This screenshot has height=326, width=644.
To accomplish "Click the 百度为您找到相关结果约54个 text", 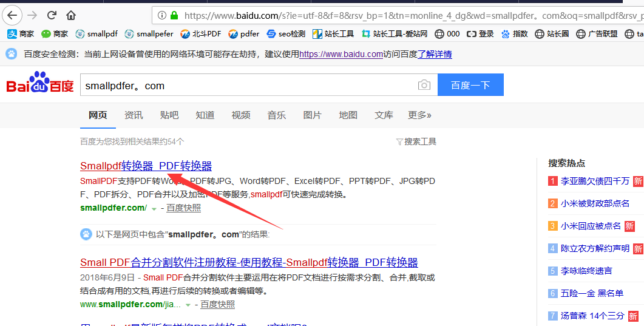I will [x=132, y=141].
